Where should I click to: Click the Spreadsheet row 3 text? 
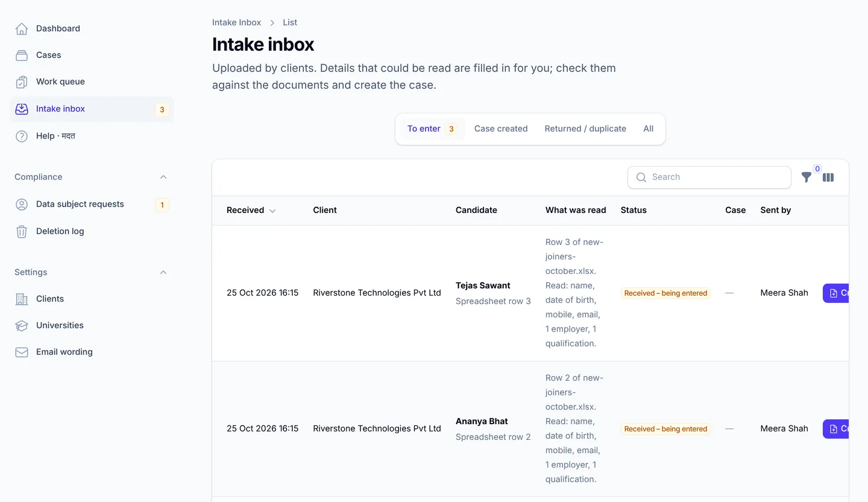(493, 301)
